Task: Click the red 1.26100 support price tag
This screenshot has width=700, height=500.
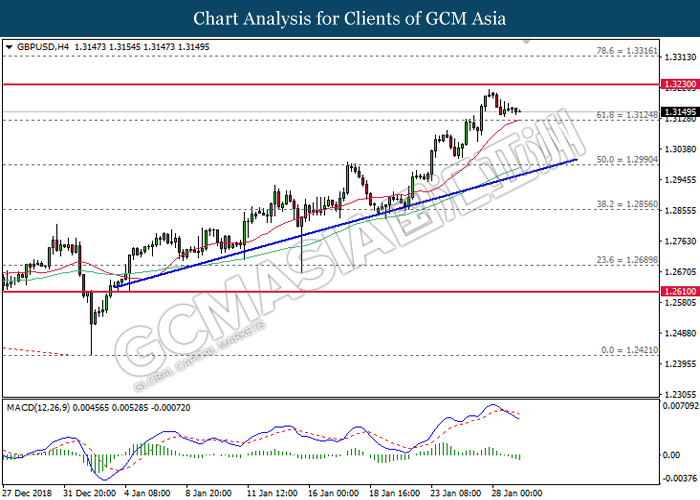Action: [679, 292]
